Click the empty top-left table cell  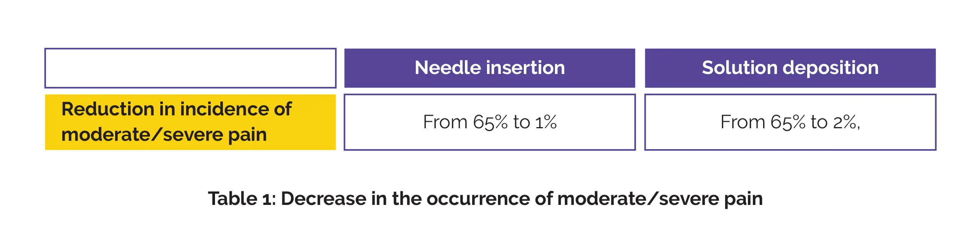click(190, 68)
